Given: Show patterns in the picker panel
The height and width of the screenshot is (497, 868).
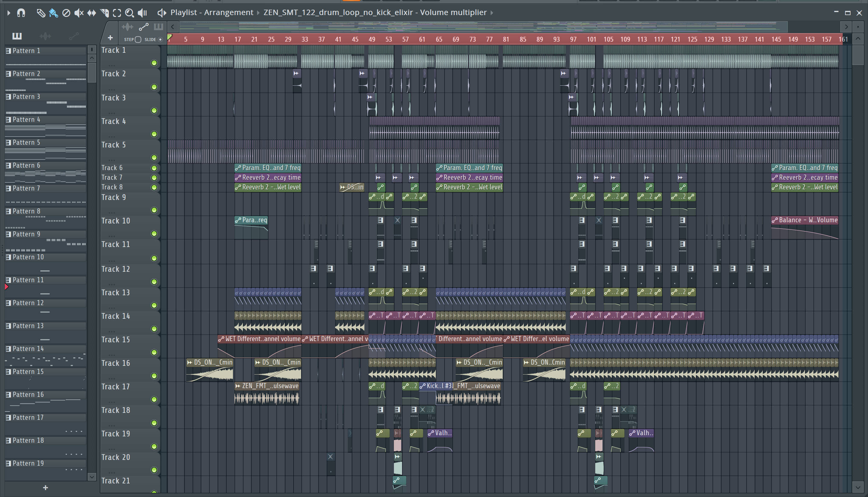Looking at the screenshot, I should (x=17, y=36).
